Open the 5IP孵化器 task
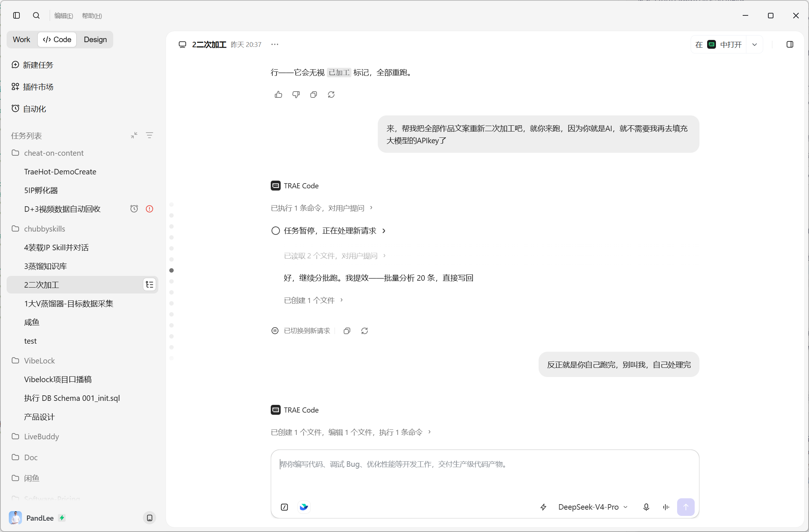The width and height of the screenshot is (809, 532). tap(82, 191)
